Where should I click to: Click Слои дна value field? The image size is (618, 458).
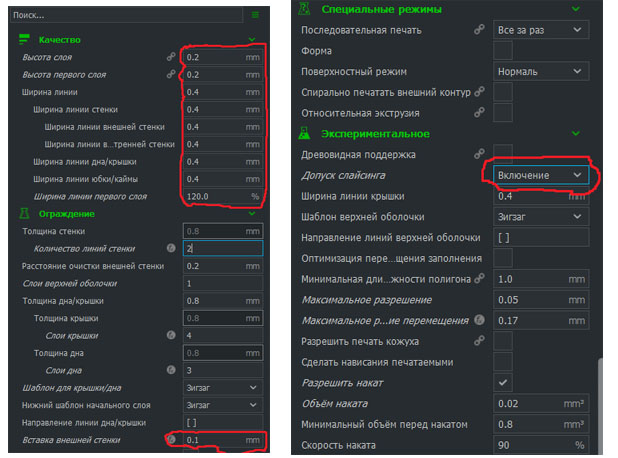(223, 370)
